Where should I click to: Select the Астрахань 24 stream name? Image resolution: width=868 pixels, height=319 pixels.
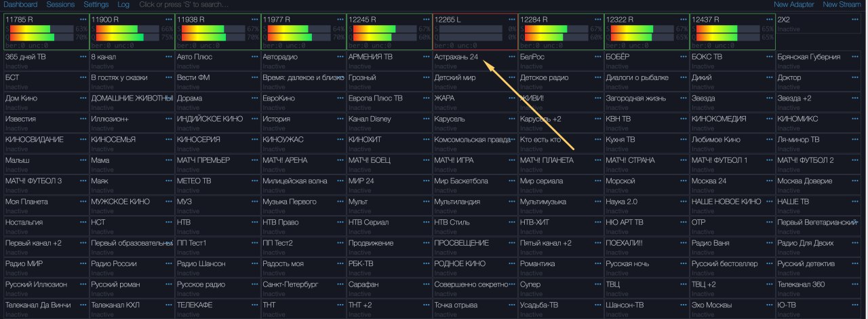coord(456,57)
